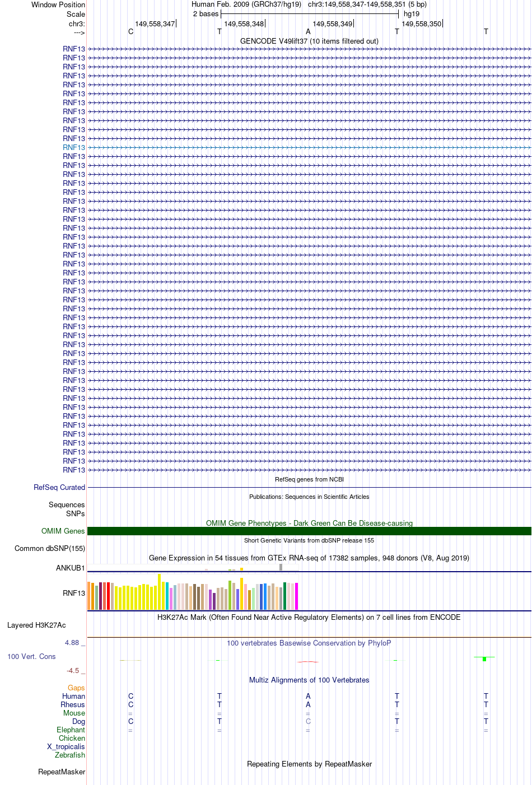The height and width of the screenshot is (785, 532).
Task: Click the RefSeq genes from NCBI title
Action: point(309,479)
